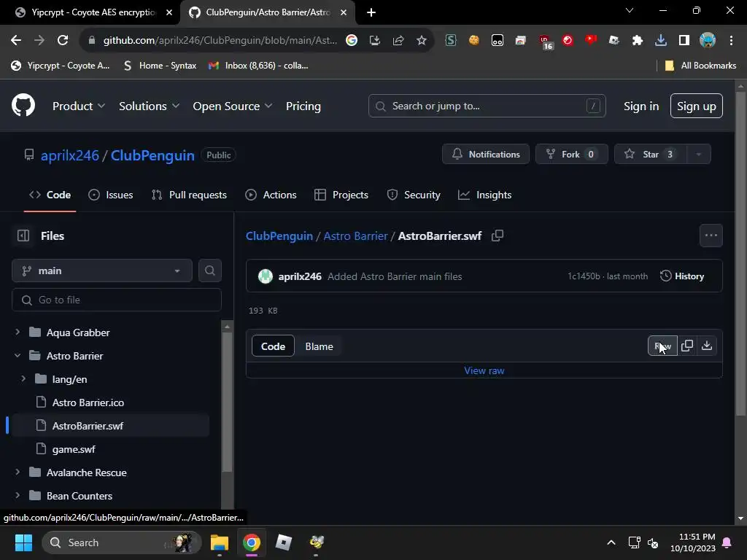Viewport: 747px width, 560px height.
Task: Open the Actions tab
Action: (271, 195)
